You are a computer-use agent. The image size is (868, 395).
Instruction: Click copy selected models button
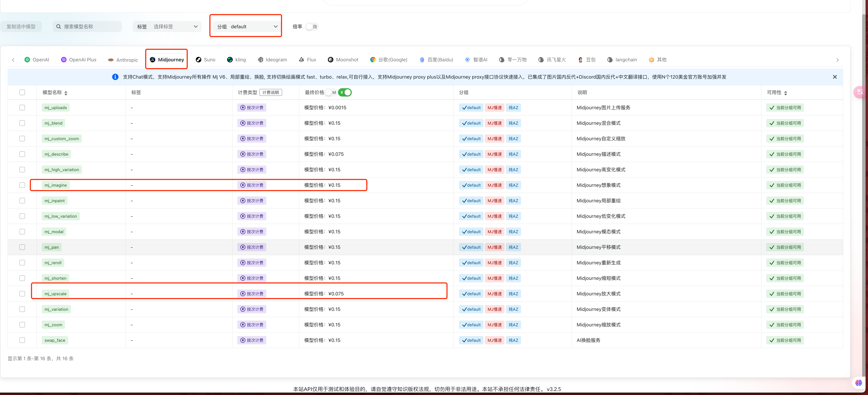tap(21, 27)
